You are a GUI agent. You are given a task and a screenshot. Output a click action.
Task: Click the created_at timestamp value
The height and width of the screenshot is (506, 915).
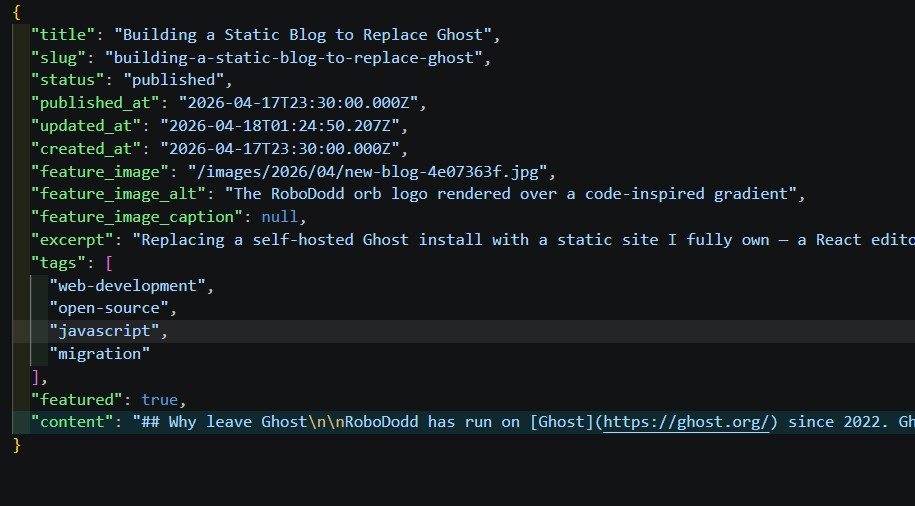280,148
